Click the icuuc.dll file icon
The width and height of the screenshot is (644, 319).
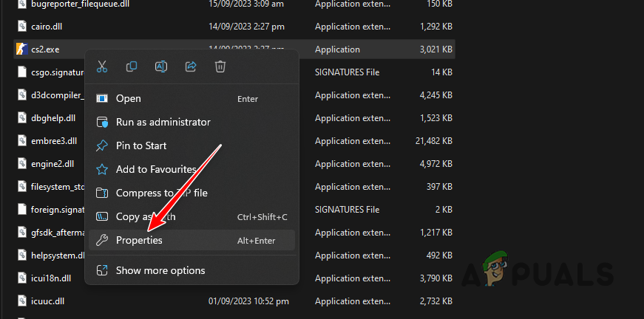(x=21, y=301)
